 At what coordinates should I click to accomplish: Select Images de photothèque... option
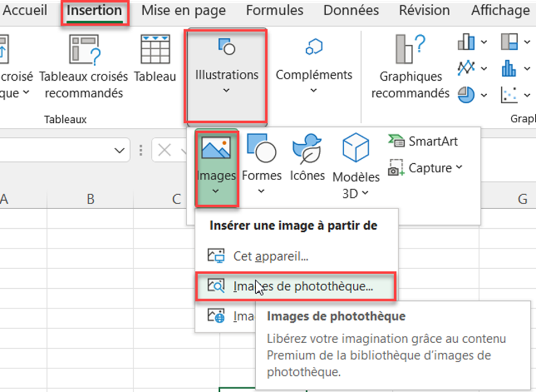[297, 287]
